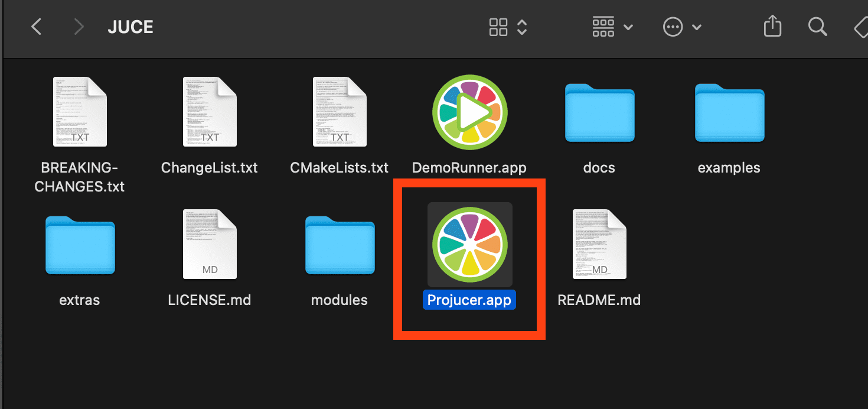Open the ellipsis action menu dropdown
Image resolution: width=868 pixels, height=409 pixels.
point(682,27)
